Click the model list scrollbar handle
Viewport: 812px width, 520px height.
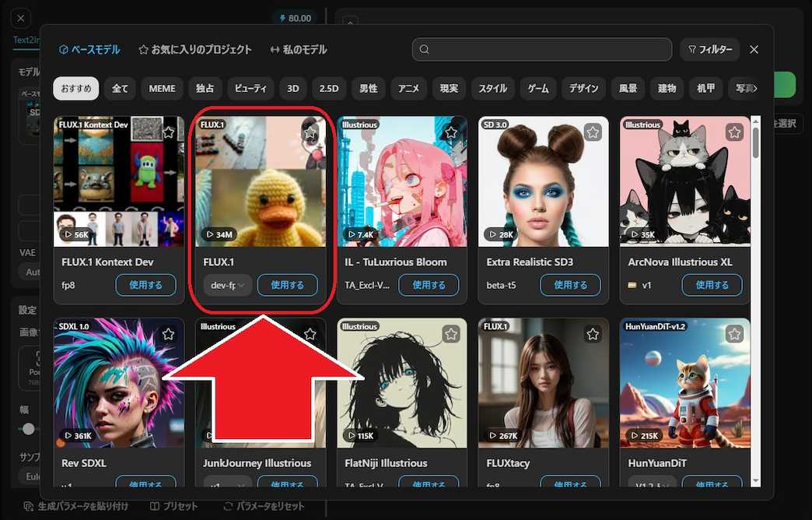755,142
